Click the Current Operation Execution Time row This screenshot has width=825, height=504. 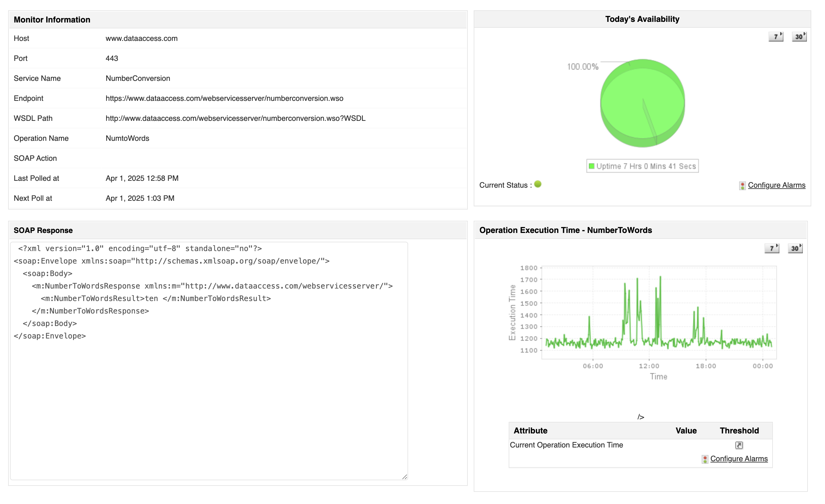pos(566,445)
